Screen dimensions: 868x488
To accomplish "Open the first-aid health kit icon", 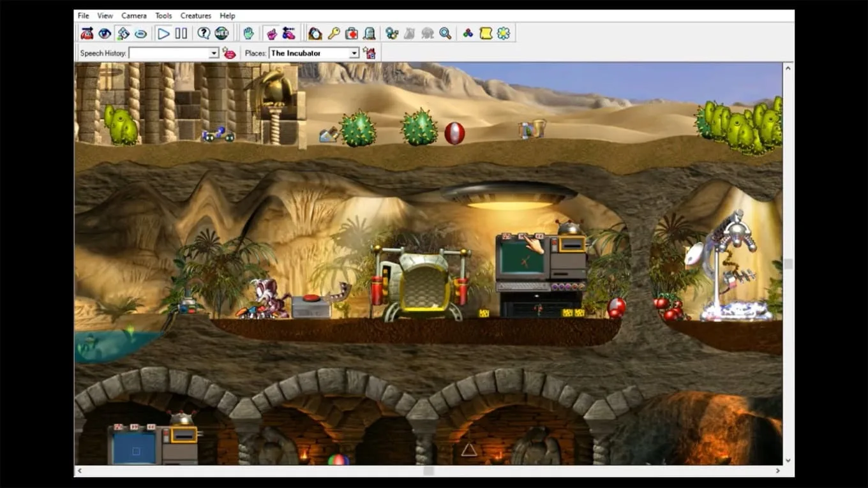I will tap(352, 33).
